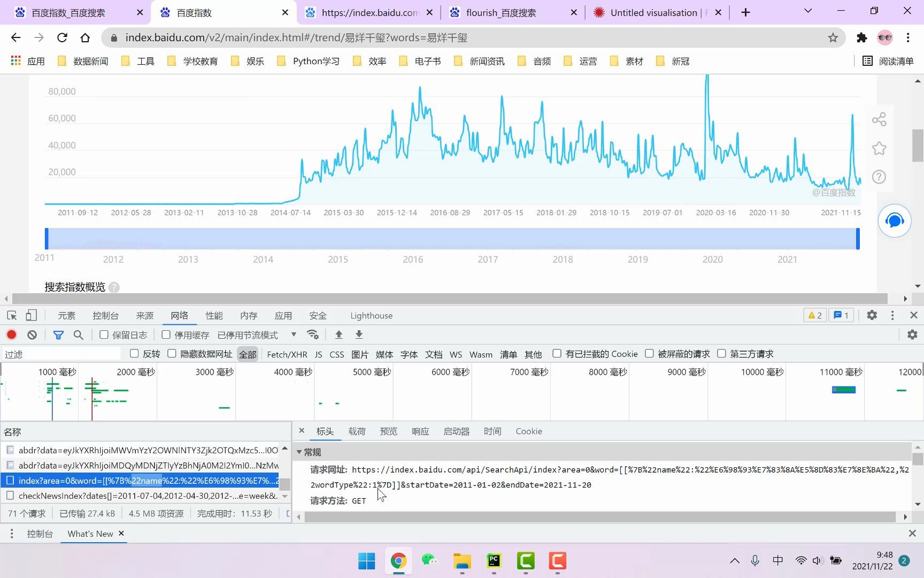This screenshot has width=924, height=578.
Task: Click the inspect element picker icon
Action: coord(12,315)
